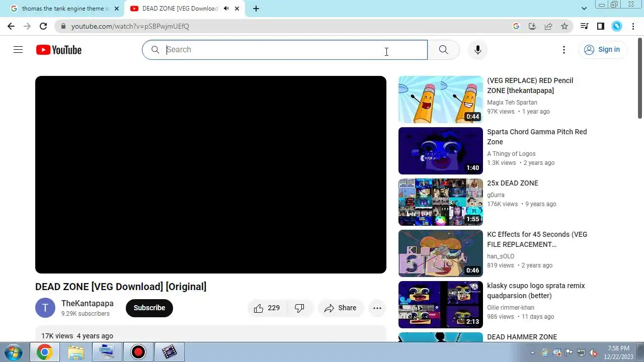The width and height of the screenshot is (644, 362).
Task: Open 25x DEAD ZONE thumbnail
Action: tap(441, 202)
